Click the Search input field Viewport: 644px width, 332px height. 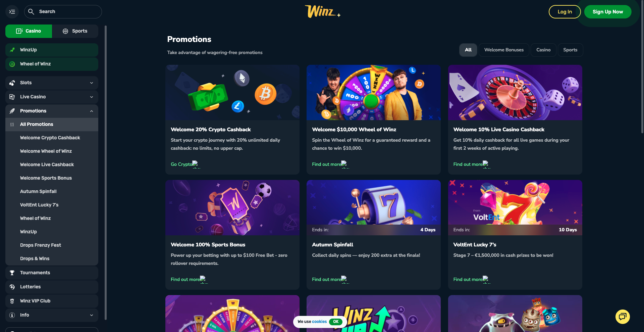(63, 12)
